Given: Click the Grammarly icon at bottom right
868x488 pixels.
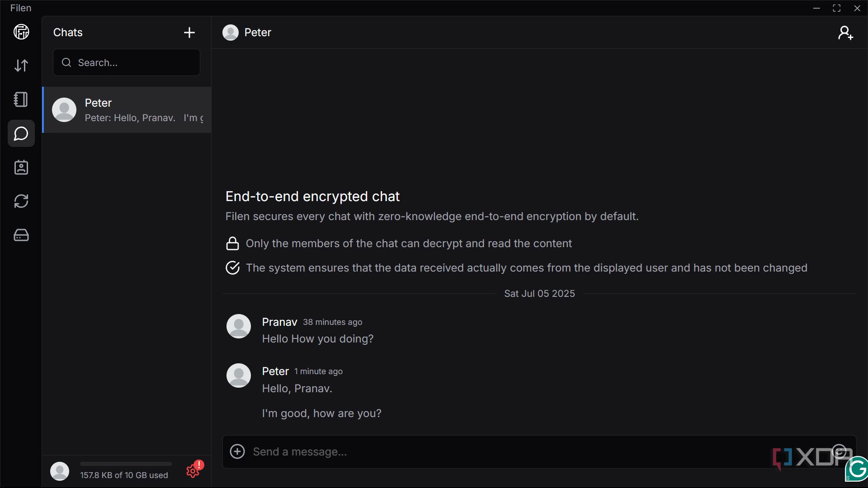Looking at the screenshot, I should 857,469.
